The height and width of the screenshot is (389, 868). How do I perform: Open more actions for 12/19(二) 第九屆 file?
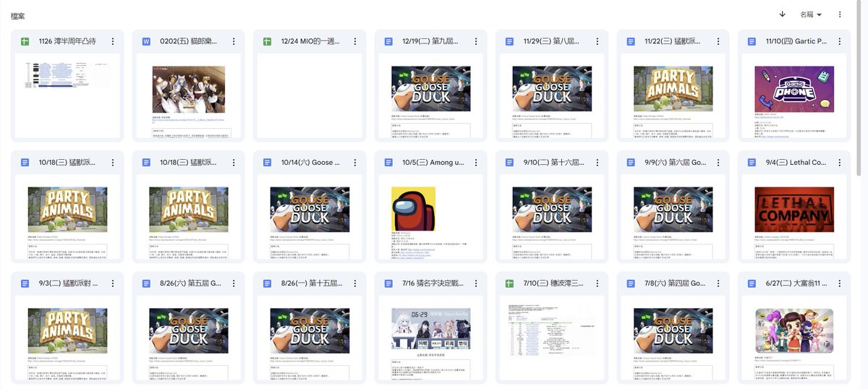click(x=476, y=42)
